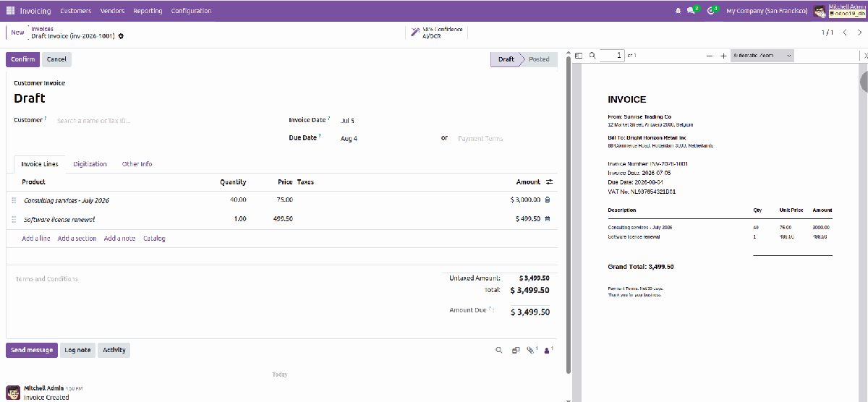This screenshot has height=402, width=868.
Task: Click the followers person icon in chatter
Action: point(548,350)
